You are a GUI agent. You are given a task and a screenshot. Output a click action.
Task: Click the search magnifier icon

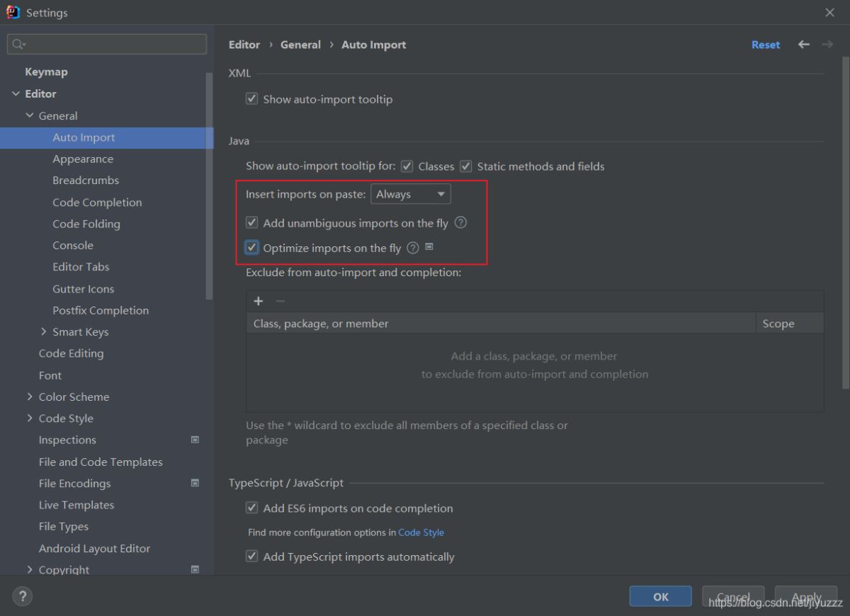(x=17, y=44)
